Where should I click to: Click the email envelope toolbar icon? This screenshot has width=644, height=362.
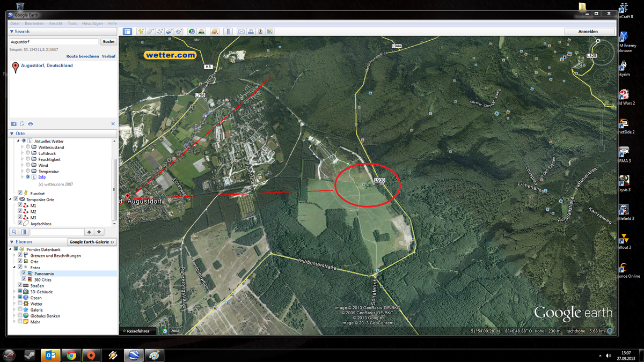(241, 32)
